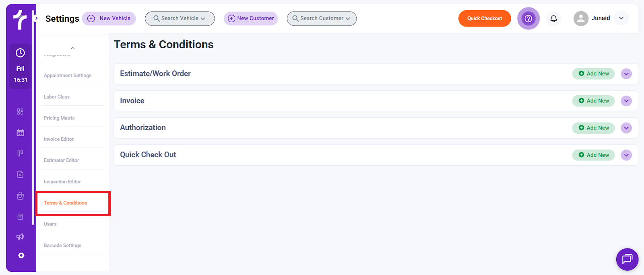The width and height of the screenshot is (644, 275).
Task: Expand the Estimate/Work Order section
Action: (x=626, y=74)
